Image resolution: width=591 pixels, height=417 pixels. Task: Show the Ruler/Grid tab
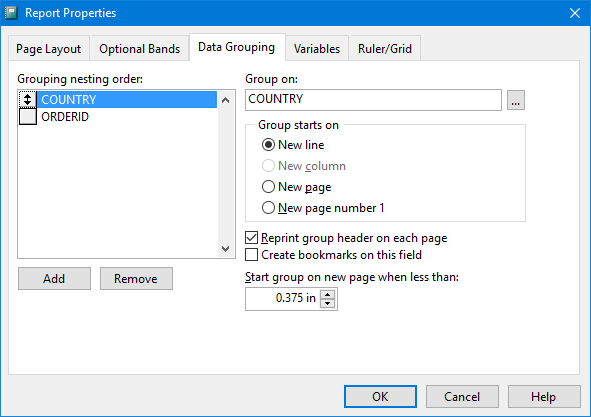coord(385,48)
